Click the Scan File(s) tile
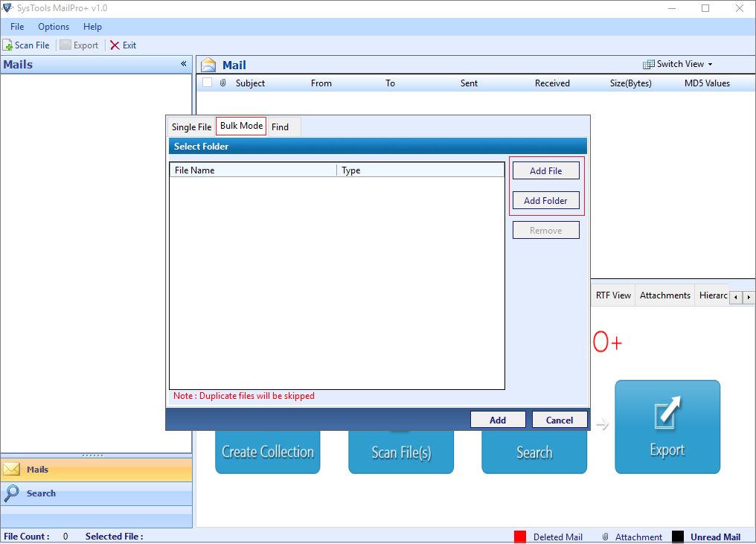This screenshot has width=756, height=544. pyautogui.click(x=401, y=452)
